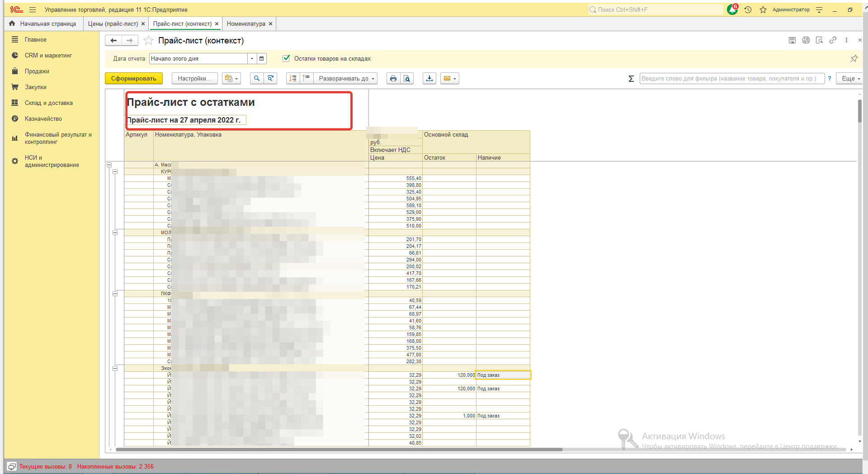Open the 'Дата отчета' dropdown arrow

click(x=252, y=58)
